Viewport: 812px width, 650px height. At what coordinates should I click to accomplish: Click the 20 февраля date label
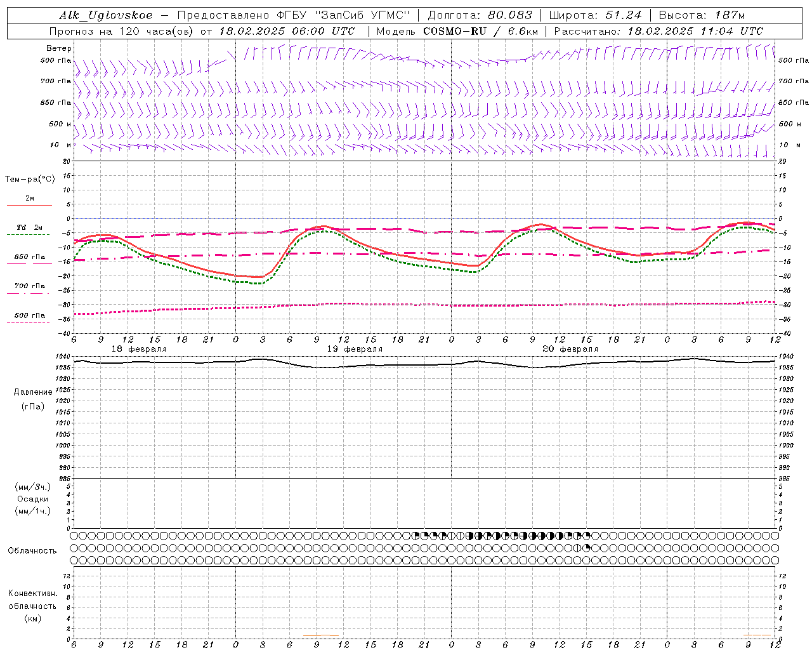click(570, 349)
